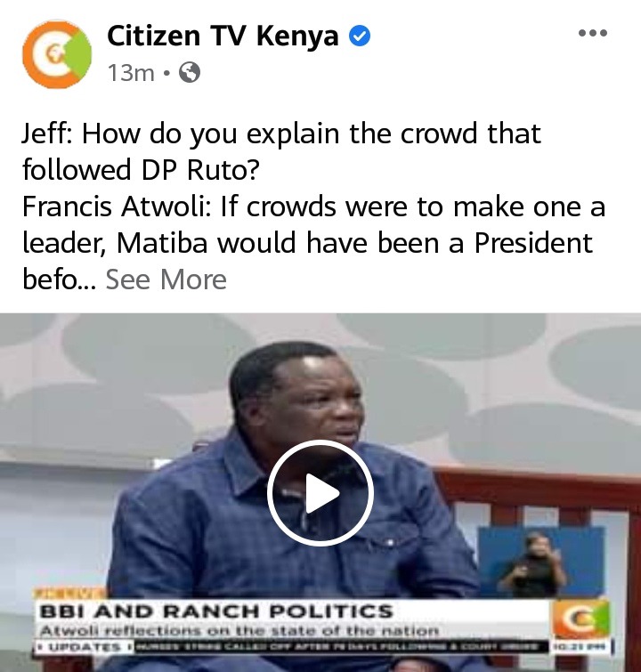Screen dimensions: 641x672
Task: Open the Citizen TV Kenya page name
Action: [223, 36]
